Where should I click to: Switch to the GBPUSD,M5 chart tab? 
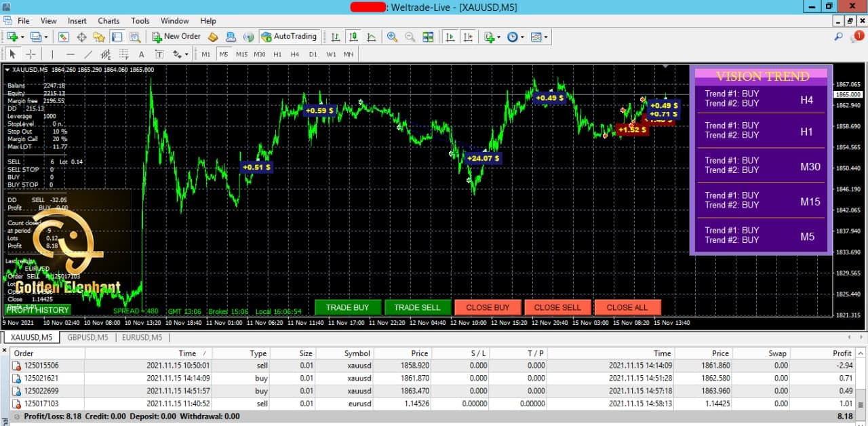pyautogui.click(x=87, y=337)
